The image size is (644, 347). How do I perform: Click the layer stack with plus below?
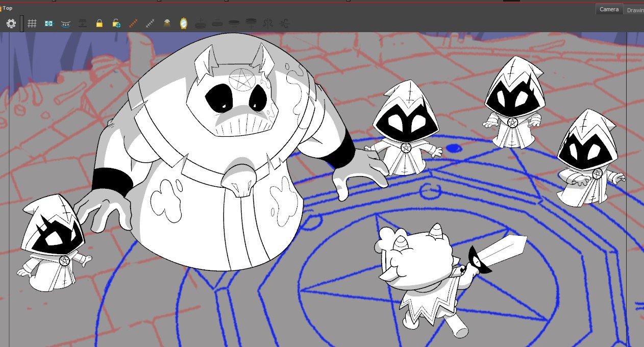(x=251, y=23)
